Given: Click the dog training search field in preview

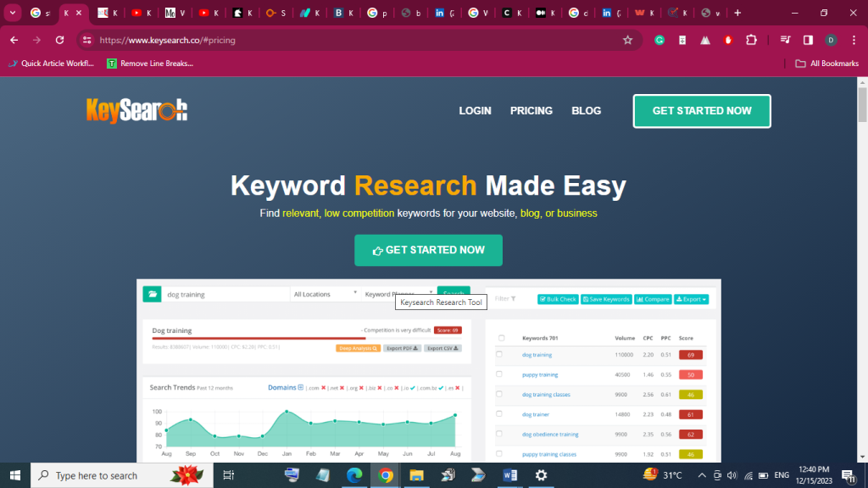Looking at the screenshot, I should point(225,294).
